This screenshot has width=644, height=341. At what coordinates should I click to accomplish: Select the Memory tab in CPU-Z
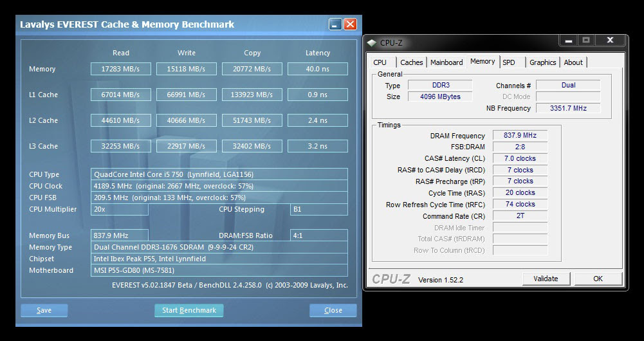pyautogui.click(x=483, y=61)
